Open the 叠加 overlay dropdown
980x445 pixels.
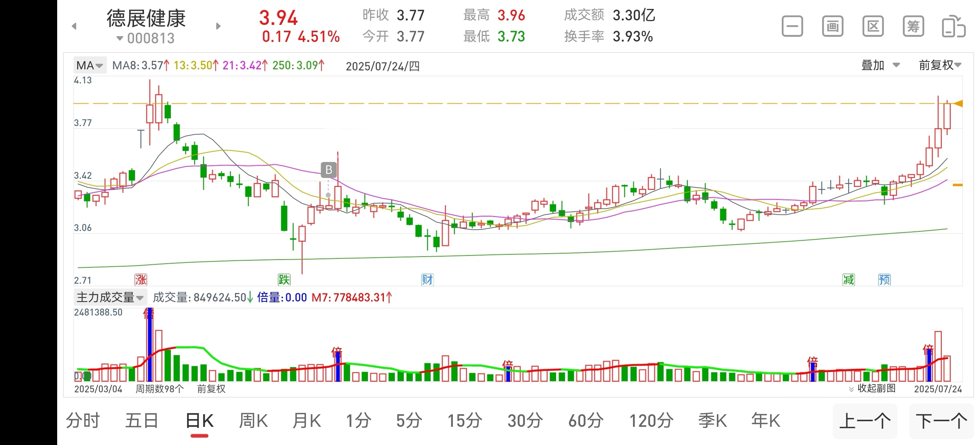click(880, 65)
